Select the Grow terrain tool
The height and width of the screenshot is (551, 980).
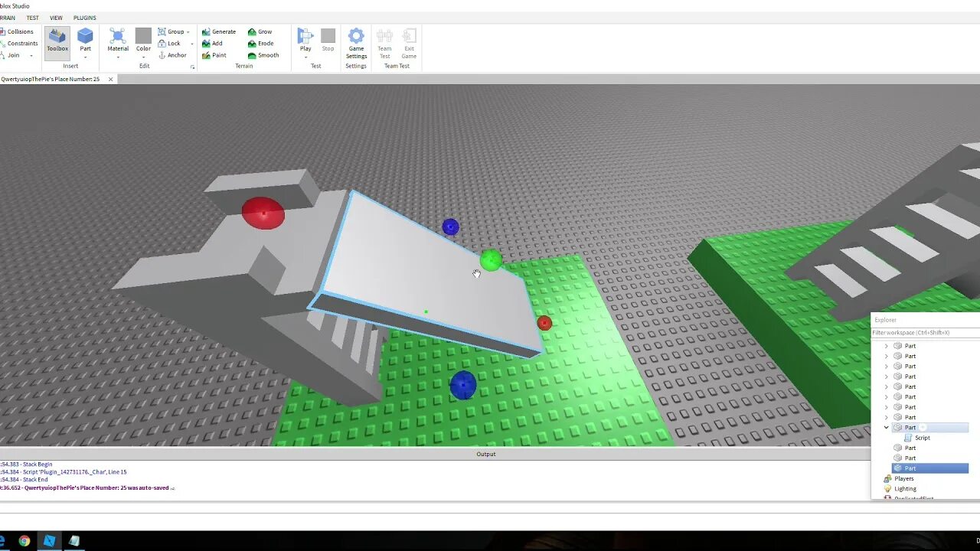tap(260, 31)
